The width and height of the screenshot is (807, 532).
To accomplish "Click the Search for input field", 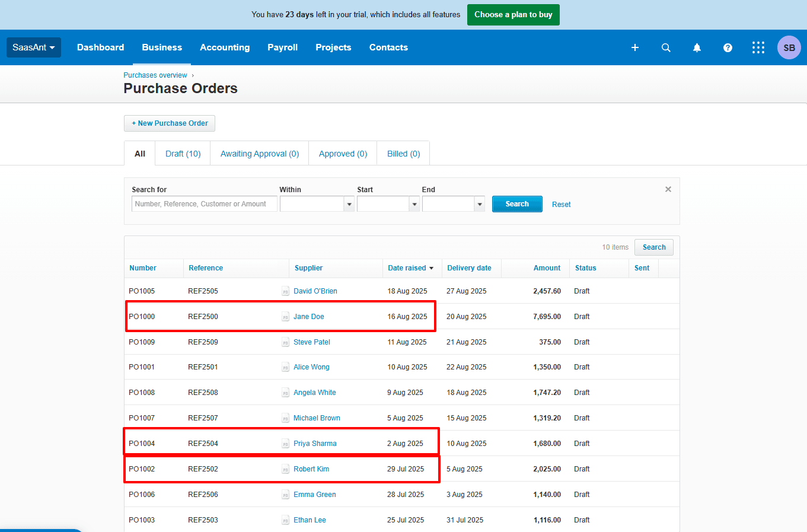I will [x=203, y=203].
